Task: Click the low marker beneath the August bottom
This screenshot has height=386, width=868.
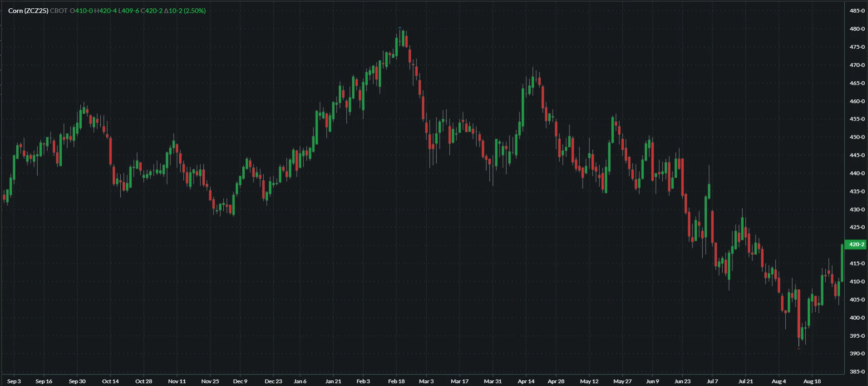Action: (x=799, y=348)
